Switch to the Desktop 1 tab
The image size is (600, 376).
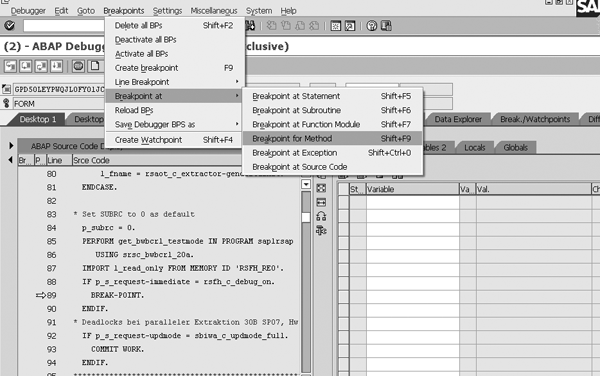coord(37,119)
